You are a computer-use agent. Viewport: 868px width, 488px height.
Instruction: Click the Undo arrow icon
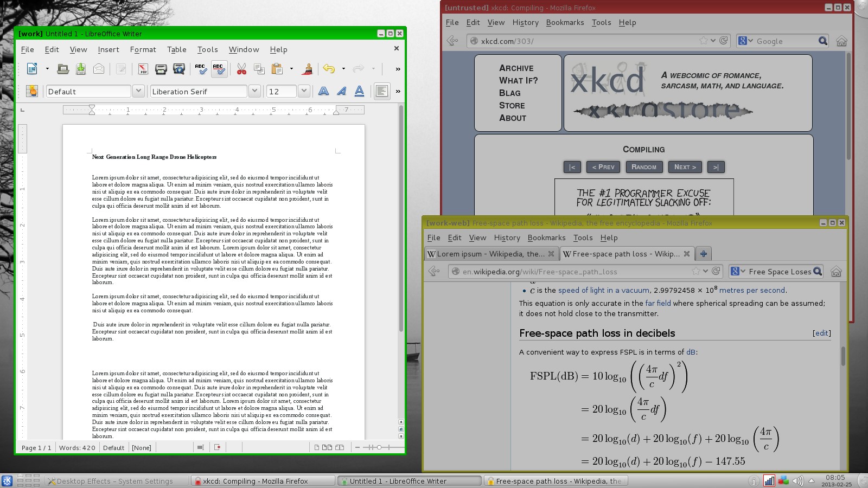coord(329,69)
